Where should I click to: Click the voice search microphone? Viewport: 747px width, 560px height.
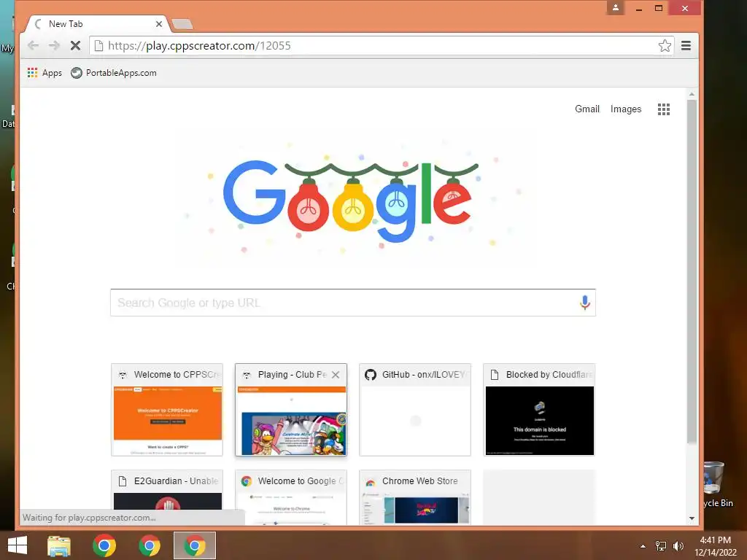pos(584,303)
